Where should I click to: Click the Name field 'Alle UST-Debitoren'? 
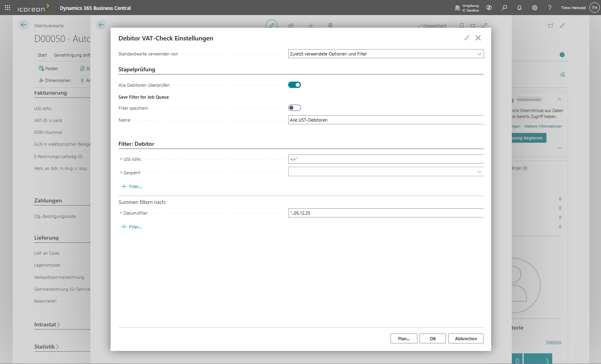(385, 120)
